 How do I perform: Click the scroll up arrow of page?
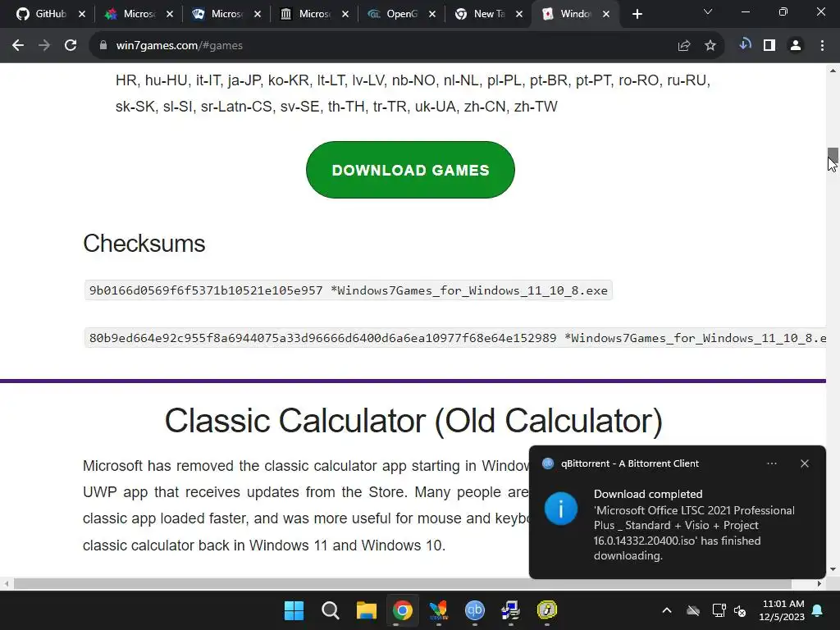[x=833, y=71]
